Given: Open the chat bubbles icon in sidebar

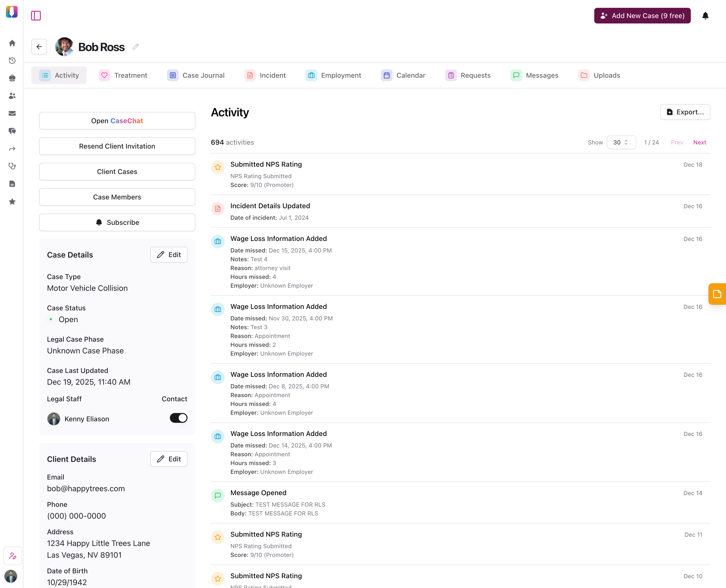Looking at the screenshot, I should point(12,131).
